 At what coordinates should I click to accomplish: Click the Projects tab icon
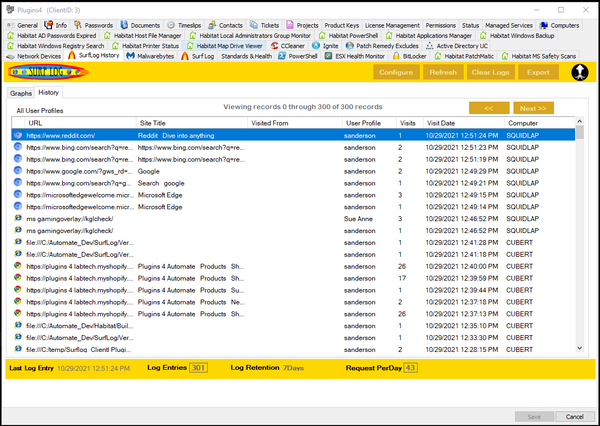[x=290, y=25]
